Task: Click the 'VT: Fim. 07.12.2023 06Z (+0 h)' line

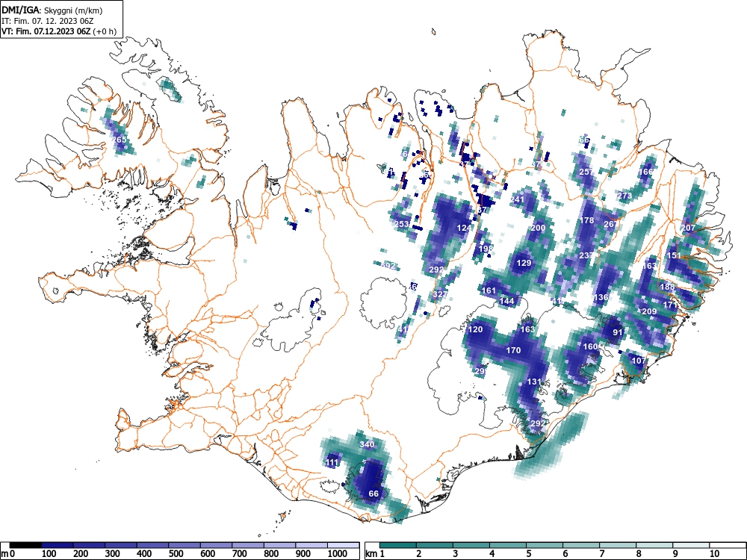Action: tap(58, 31)
